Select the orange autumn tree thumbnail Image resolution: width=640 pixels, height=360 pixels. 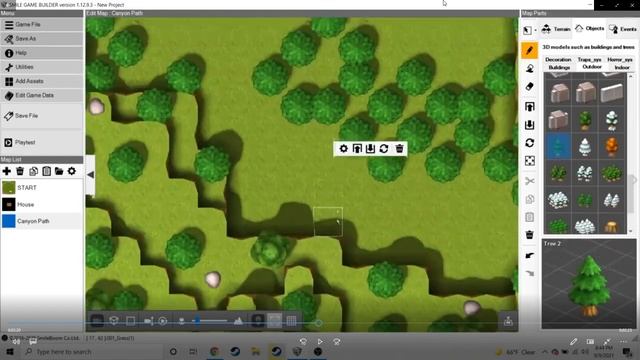click(x=611, y=146)
